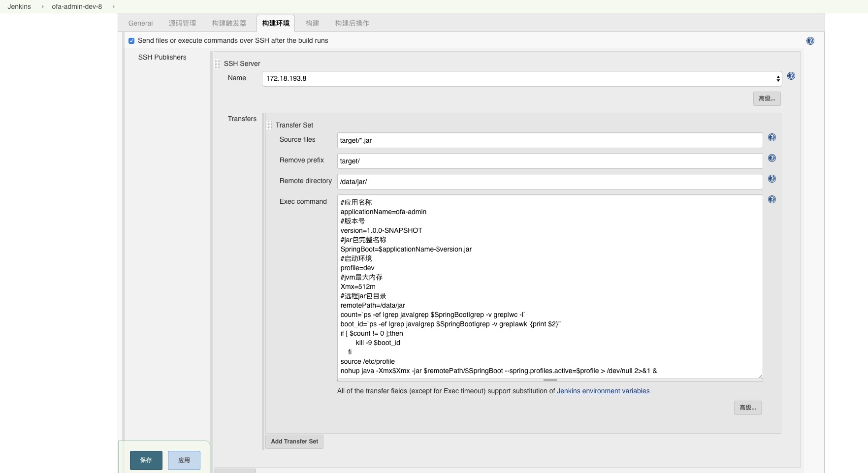Switch to the 构建后操作 tab
Screen dimensions: 868x473
[352, 23]
